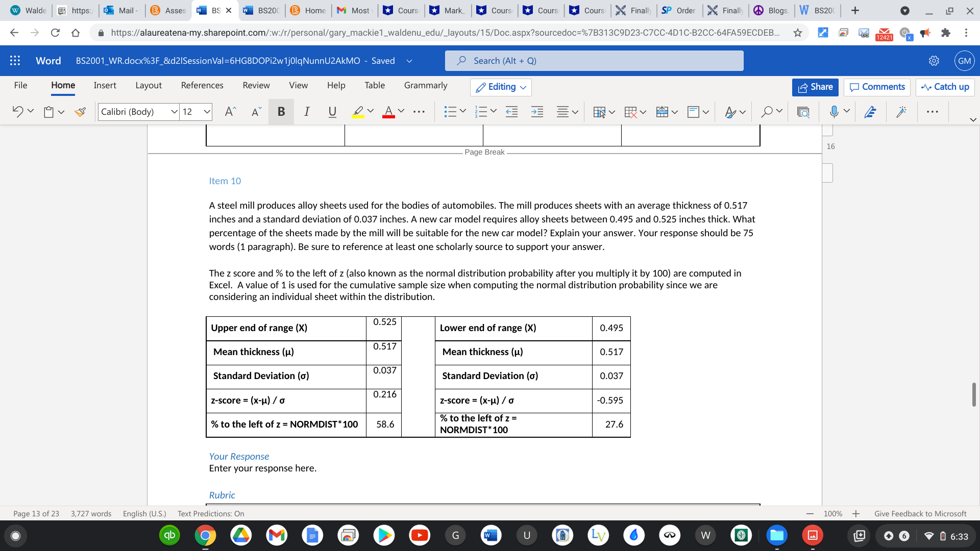Open the Editor pen icon
Screen dimensions: 980x551
coord(870,112)
